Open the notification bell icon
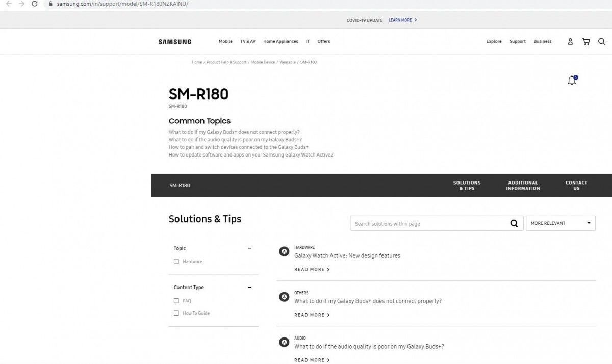Image resolution: width=612 pixels, height=364 pixels. (x=572, y=81)
